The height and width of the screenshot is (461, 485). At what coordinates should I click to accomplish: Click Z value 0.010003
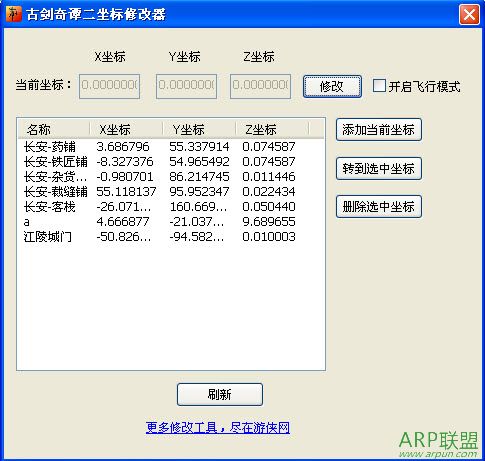(x=269, y=237)
